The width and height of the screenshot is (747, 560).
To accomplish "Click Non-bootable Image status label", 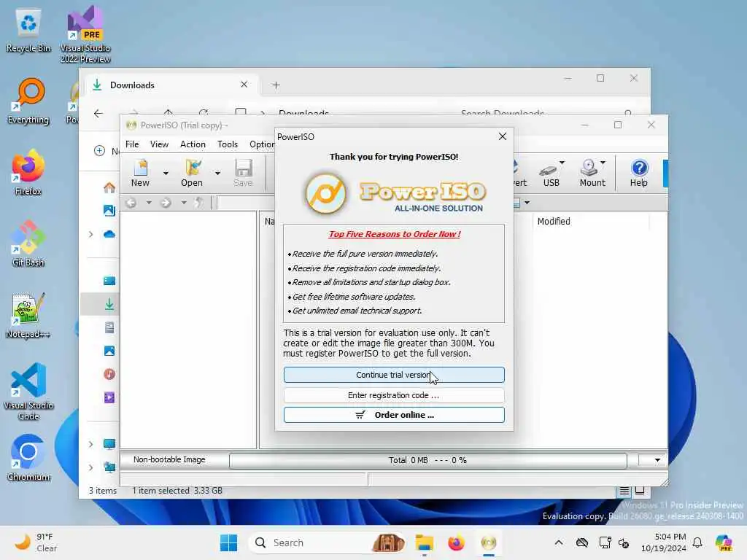I will pyautogui.click(x=169, y=459).
